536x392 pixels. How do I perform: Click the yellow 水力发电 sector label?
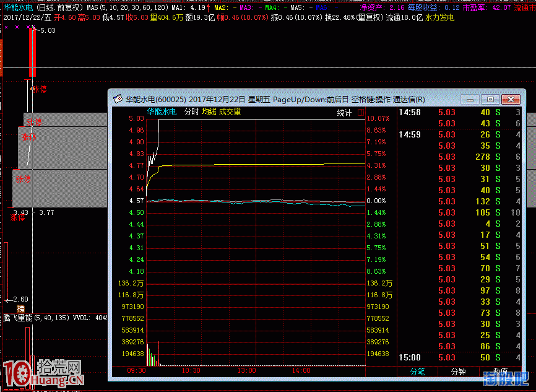pos(439,17)
